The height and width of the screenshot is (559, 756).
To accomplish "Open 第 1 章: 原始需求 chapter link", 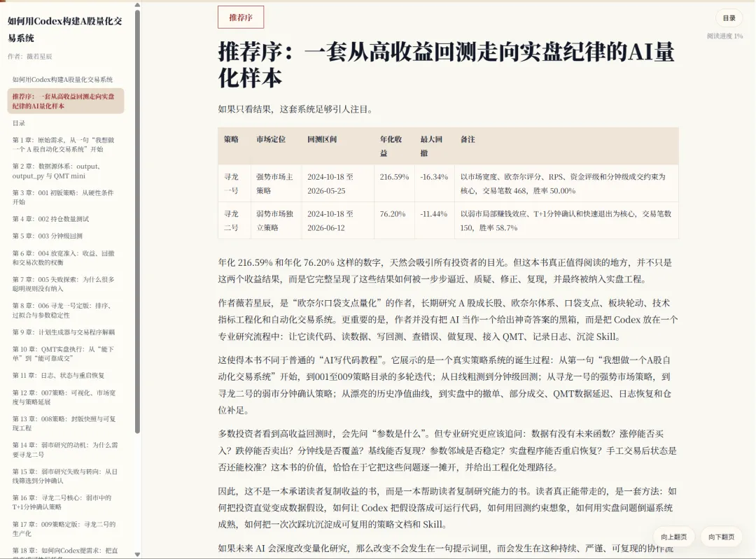I will (64, 145).
